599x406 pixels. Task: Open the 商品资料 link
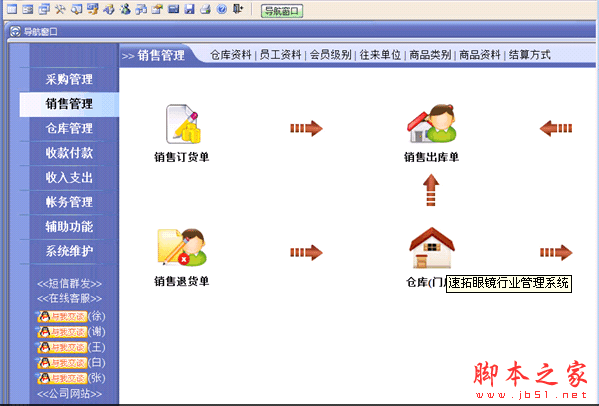click(x=480, y=55)
